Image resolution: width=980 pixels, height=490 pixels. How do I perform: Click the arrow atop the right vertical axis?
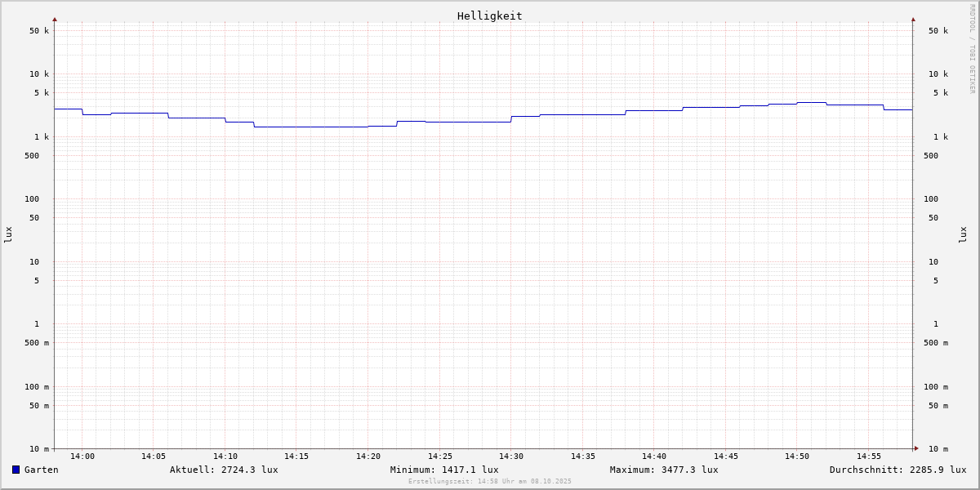point(913,19)
